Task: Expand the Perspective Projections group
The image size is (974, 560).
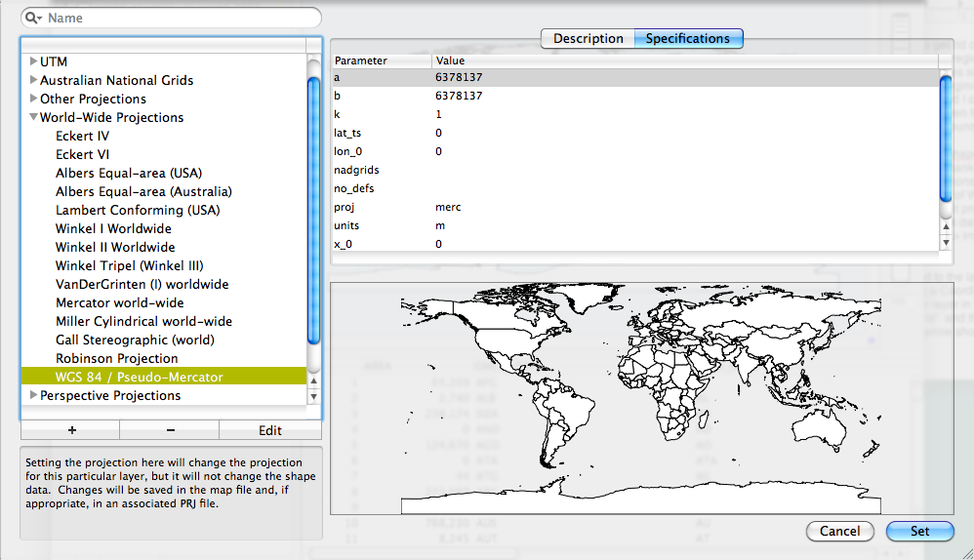Action: click(34, 395)
